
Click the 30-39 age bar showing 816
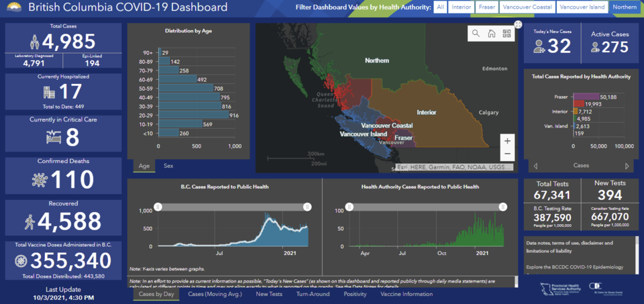point(190,106)
